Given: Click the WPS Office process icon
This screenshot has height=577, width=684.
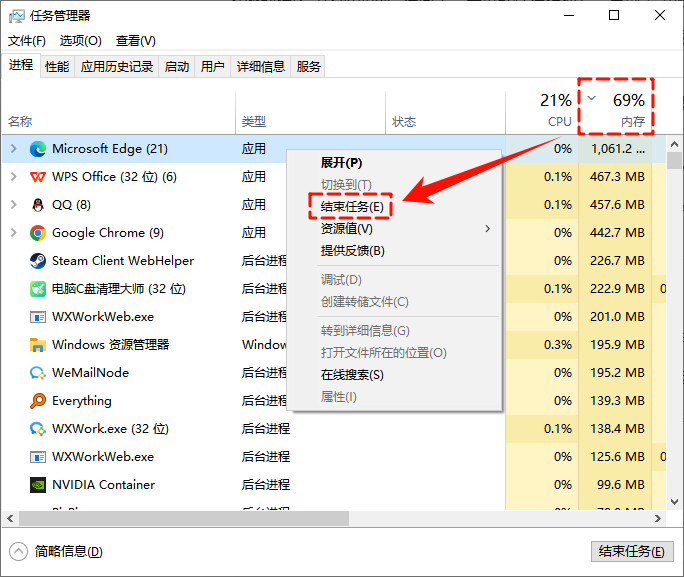Looking at the screenshot, I should coord(38,177).
